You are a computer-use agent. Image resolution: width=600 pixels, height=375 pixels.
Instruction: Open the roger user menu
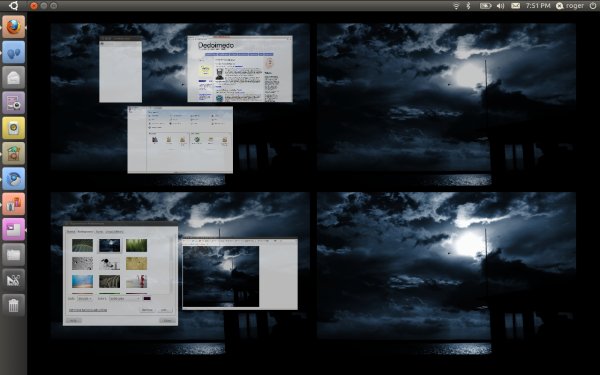[x=570, y=6]
